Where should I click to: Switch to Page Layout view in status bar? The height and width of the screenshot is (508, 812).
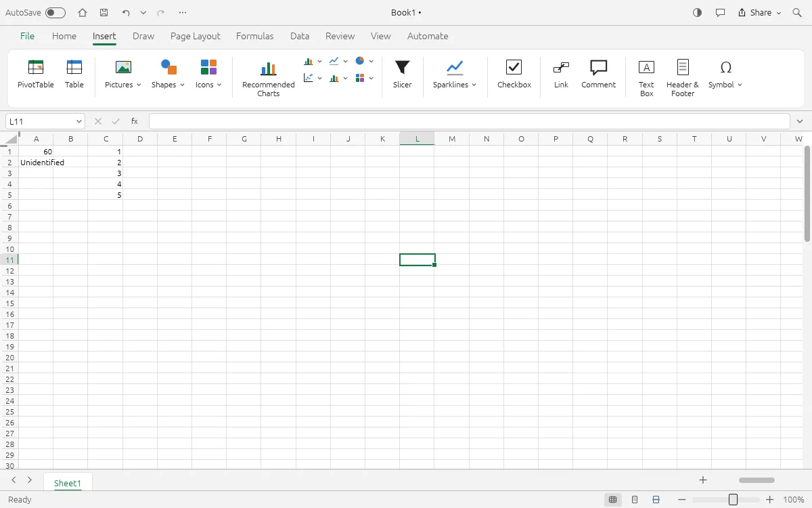[x=635, y=500]
